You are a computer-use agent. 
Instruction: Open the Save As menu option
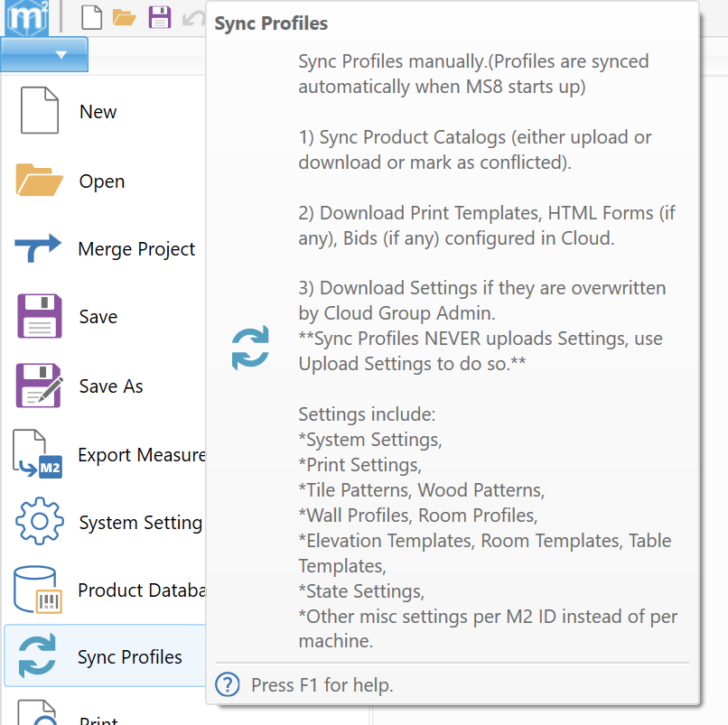[110, 386]
